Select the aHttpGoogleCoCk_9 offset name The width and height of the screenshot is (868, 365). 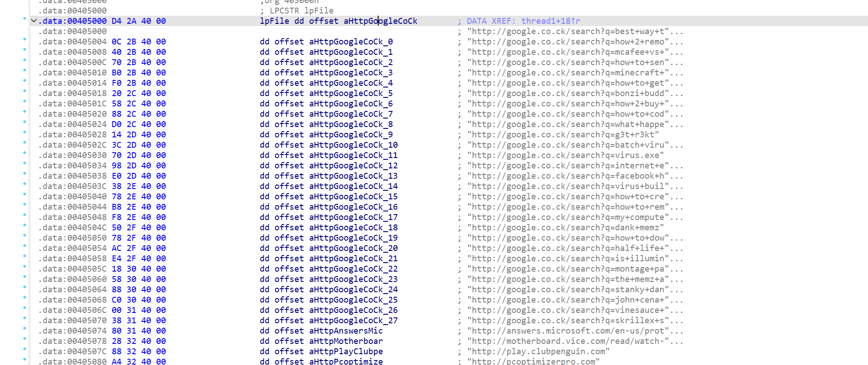[351, 135]
